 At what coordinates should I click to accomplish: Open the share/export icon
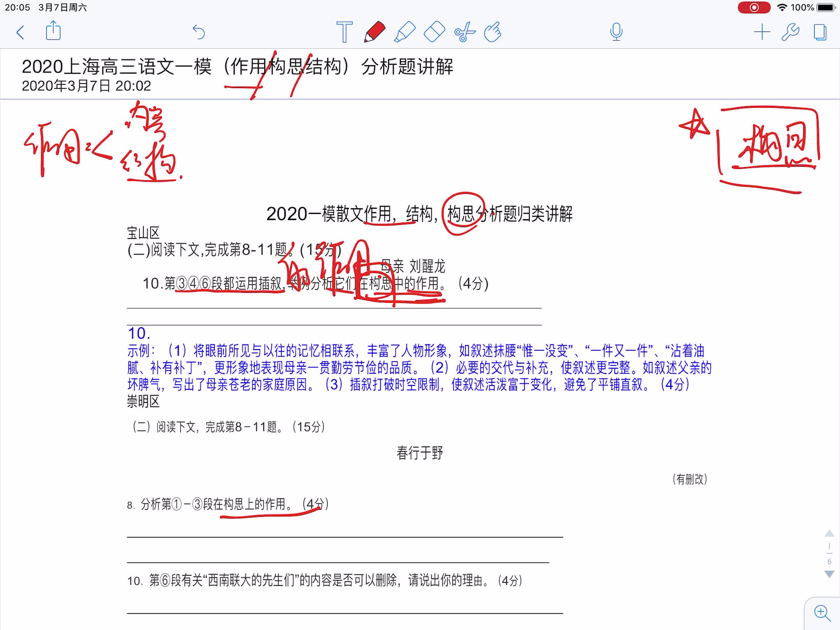click(53, 31)
